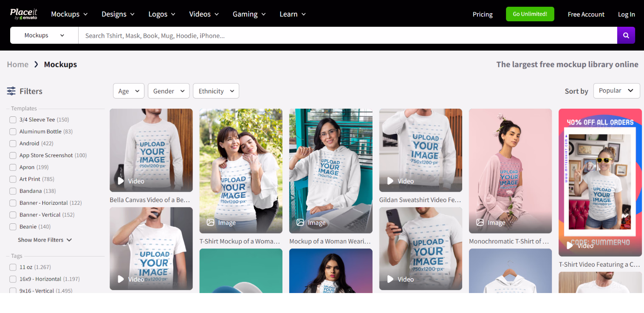644x313 pixels.
Task: Play the Gildan Sweatshirt video icon
Action: click(390, 181)
